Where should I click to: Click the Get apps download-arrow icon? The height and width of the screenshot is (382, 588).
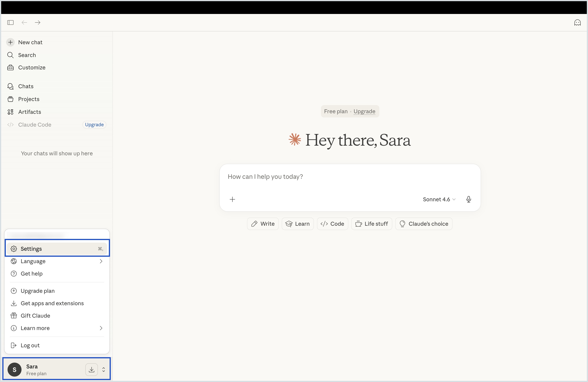(x=14, y=303)
